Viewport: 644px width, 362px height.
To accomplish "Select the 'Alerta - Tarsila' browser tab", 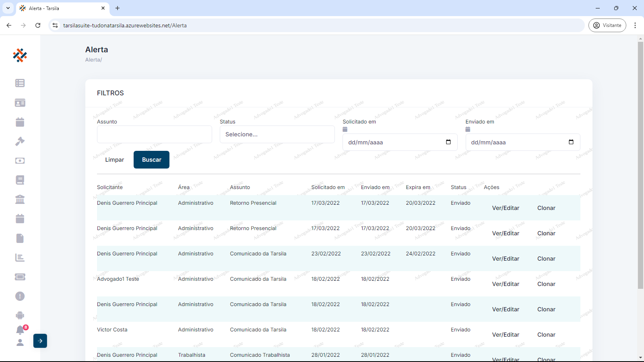I will click(x=60, y=8).
